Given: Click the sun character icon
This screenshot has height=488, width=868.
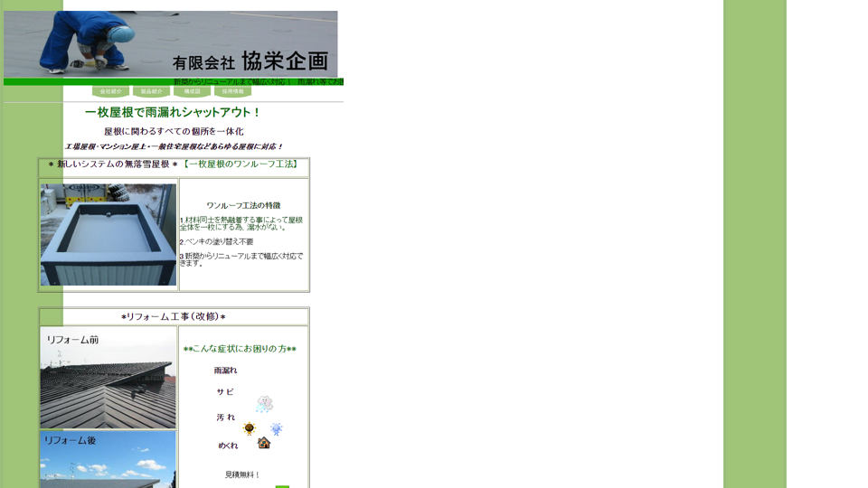Looking at the screenshot, I should (x=250, y=428).
